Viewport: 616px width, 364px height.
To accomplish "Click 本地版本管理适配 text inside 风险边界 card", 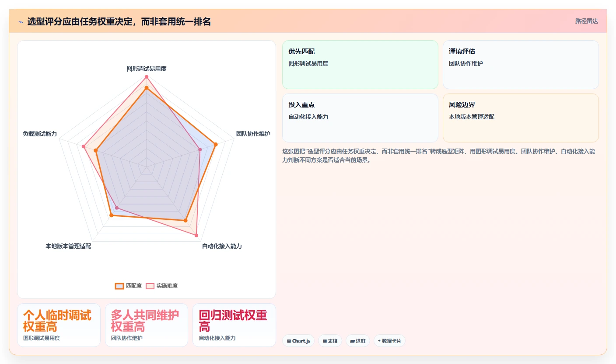I will click(472, 117).
